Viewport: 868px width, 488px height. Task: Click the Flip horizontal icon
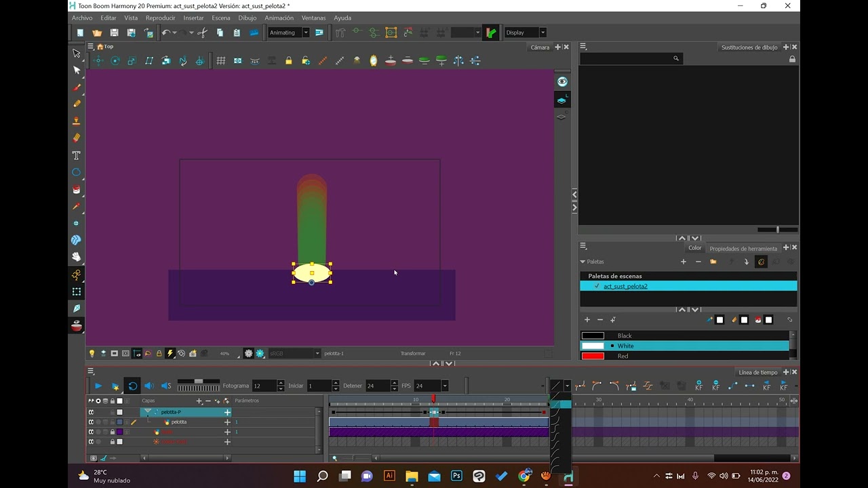point(458,61)
